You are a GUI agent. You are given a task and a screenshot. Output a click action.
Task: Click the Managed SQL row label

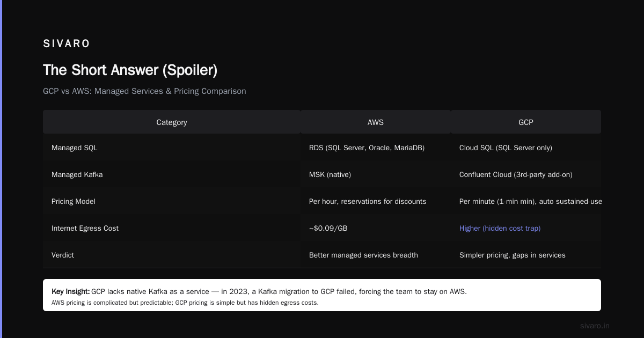click(x=75, y=148)
